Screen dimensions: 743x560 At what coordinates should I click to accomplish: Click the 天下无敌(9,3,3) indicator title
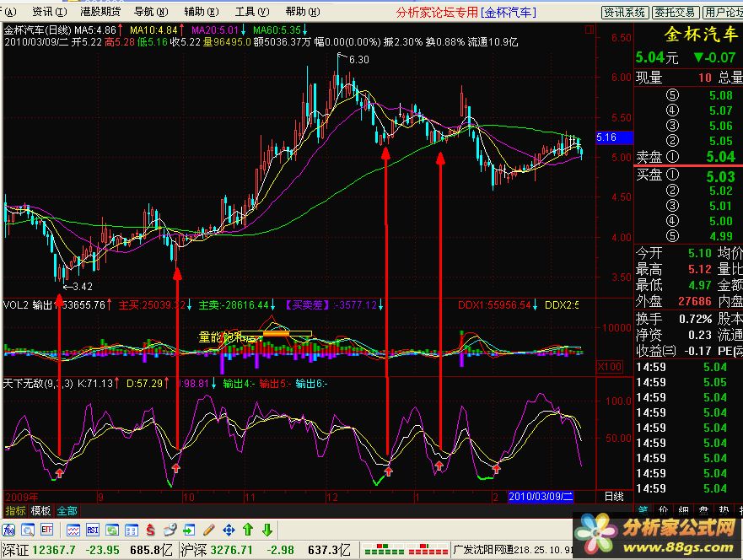pos(38,383)
